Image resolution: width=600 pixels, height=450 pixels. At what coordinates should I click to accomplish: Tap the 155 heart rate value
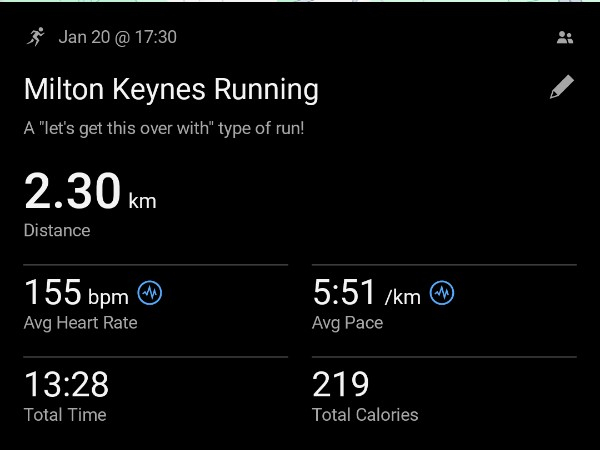[53, 293]
